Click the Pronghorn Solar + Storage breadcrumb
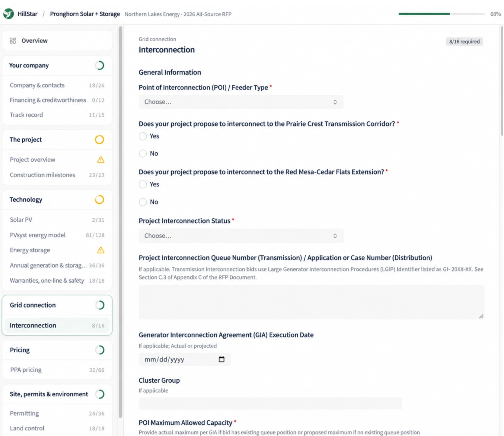 (85, 14)
